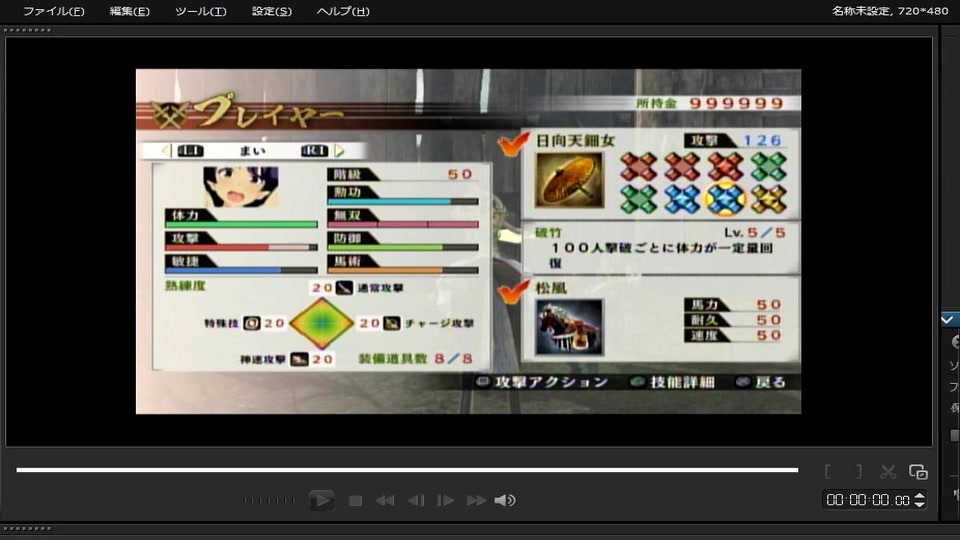Enlarge the preview window with the overlapping-squares icon
Screen dimensions: 960x540
tap(918, 471)
